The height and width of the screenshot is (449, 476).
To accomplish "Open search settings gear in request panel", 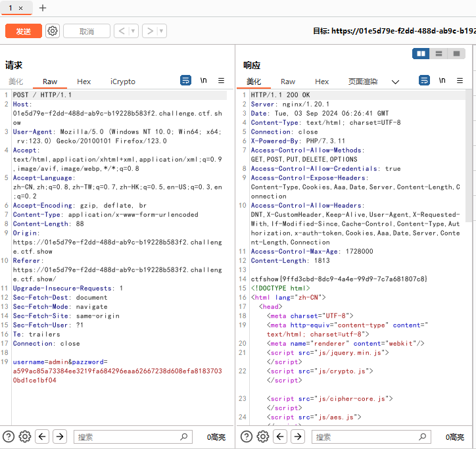I will pos(25,437).
